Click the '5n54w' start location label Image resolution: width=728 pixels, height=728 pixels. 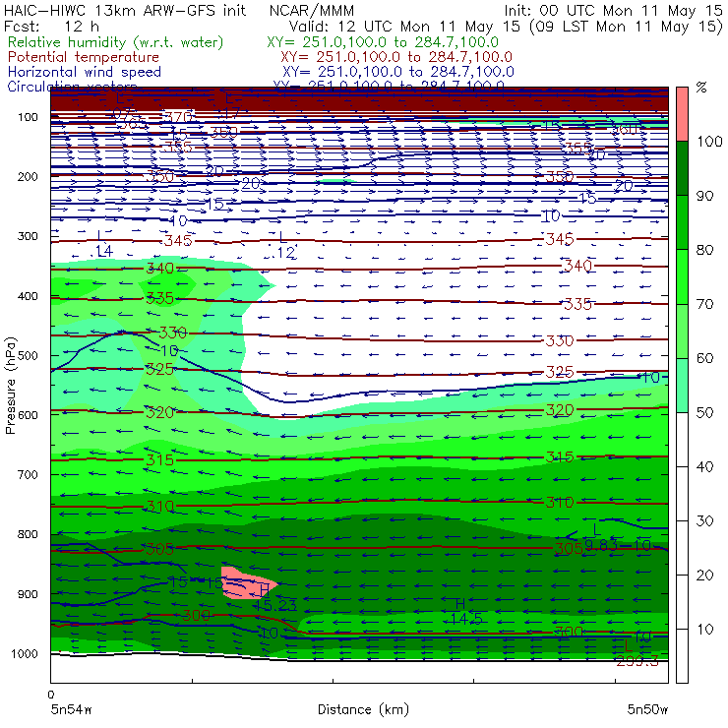(x=72, y=709)
